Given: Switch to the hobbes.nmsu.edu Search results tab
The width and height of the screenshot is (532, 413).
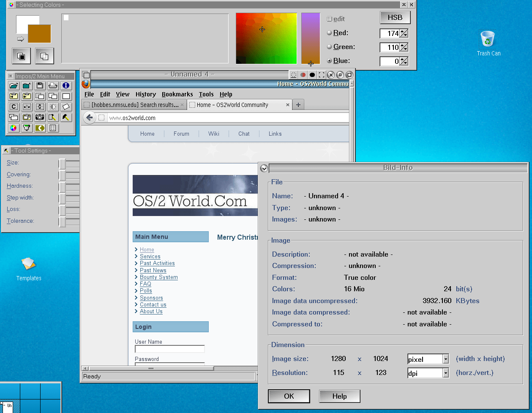Looking at the screenshot, I should [x=134, y=105].
